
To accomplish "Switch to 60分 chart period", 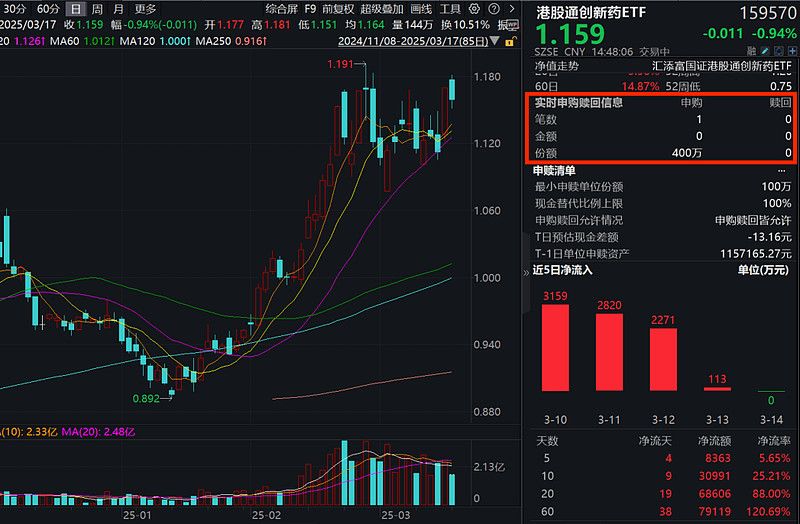I will click(47, 9).
